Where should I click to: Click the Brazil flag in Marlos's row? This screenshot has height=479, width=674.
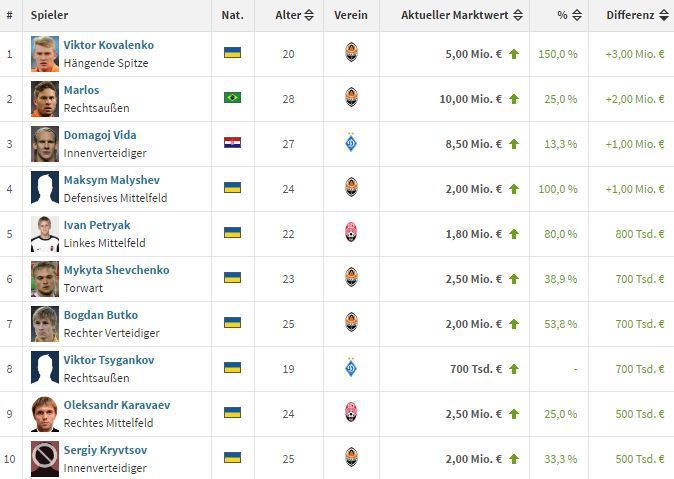coord(232,98)
